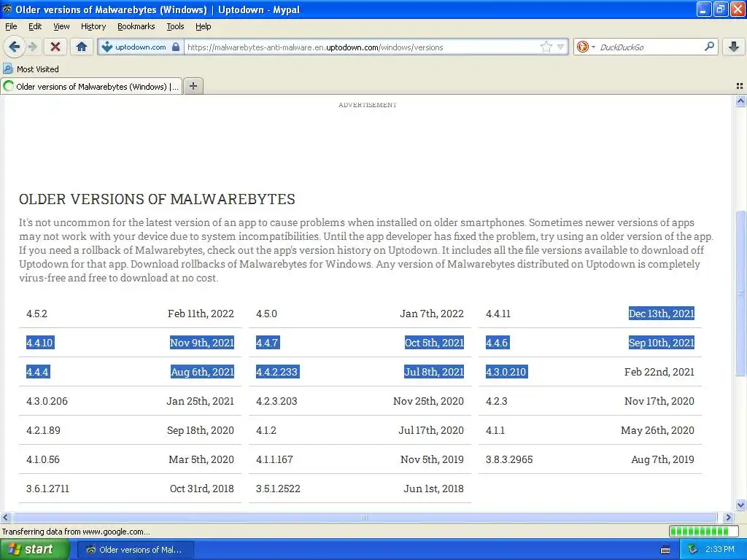Image resolution: width=747 pixels, height=560 pixels.
Task: Open version 4.4.2.233 link
Action: 277,372
